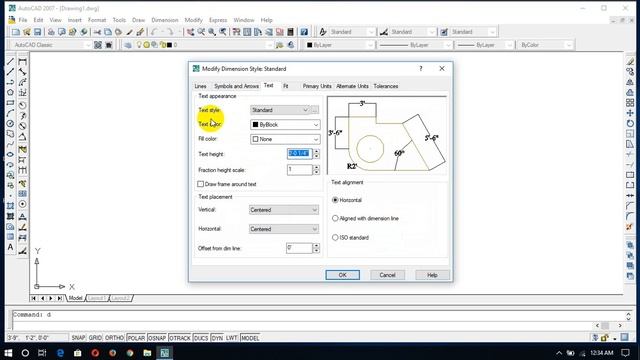This screenshot has height=360, width=640.
Task: Click OK in dimension style dialog
Action: tap(342, 275)
